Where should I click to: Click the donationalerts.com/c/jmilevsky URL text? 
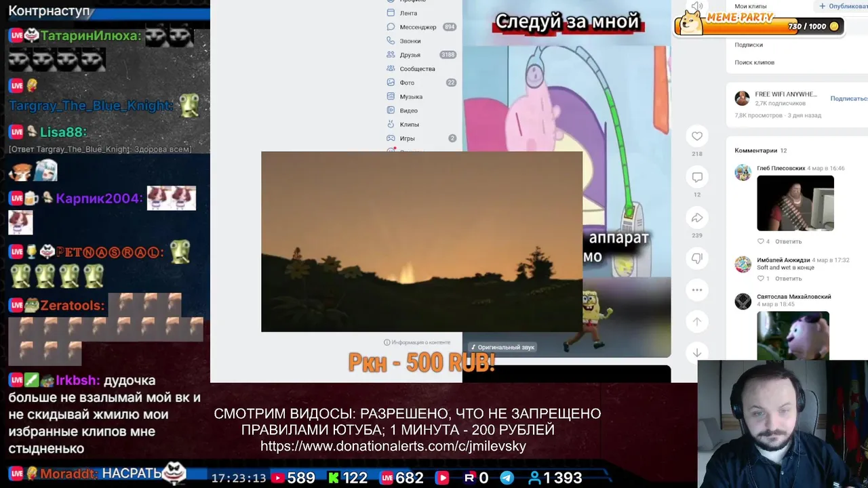point(393,446)
